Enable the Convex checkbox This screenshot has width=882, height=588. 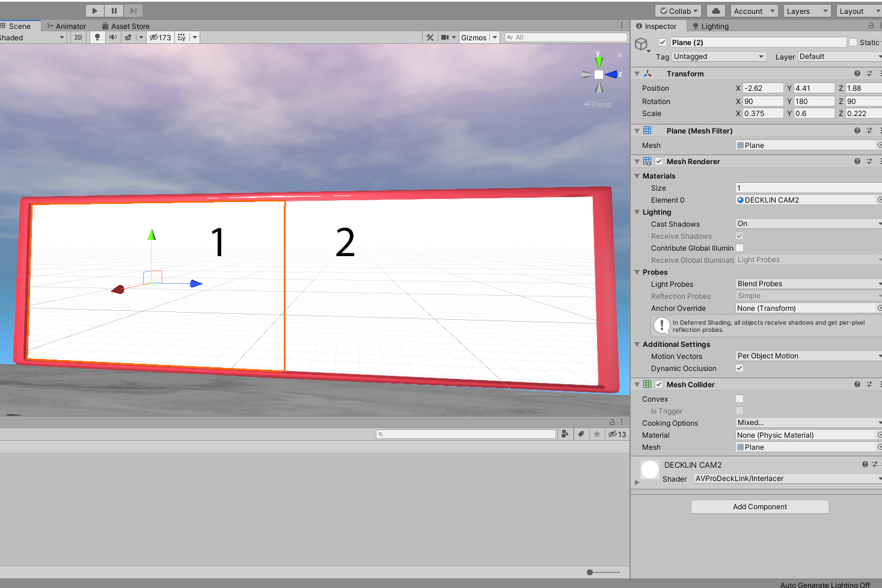pos(740,399)
